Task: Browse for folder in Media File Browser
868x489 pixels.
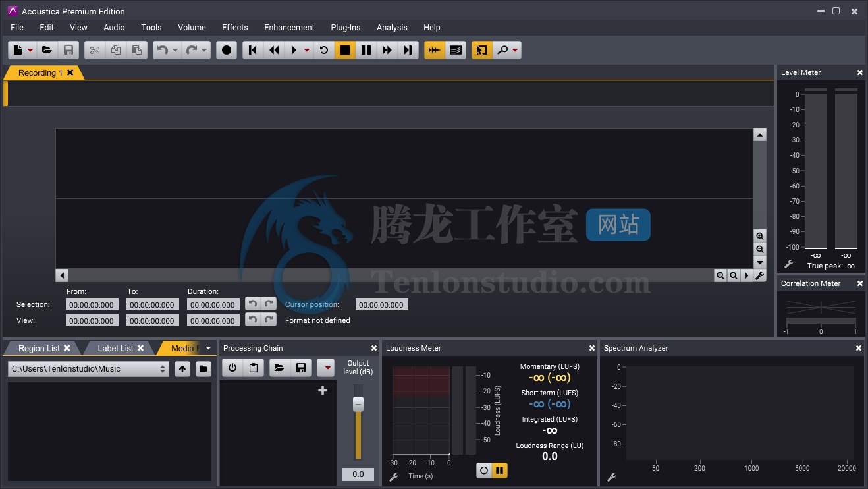Action: 203,369
